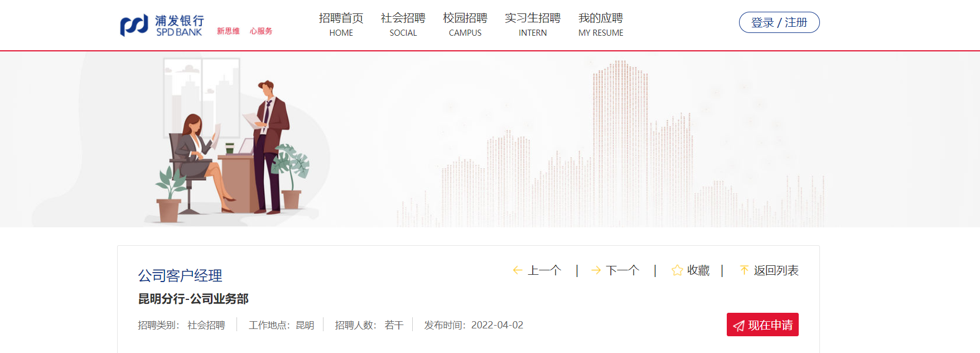980x353 pixels.
Task: Open the 招聘首页 HOME menu item
Action: [x=341, y=25]
